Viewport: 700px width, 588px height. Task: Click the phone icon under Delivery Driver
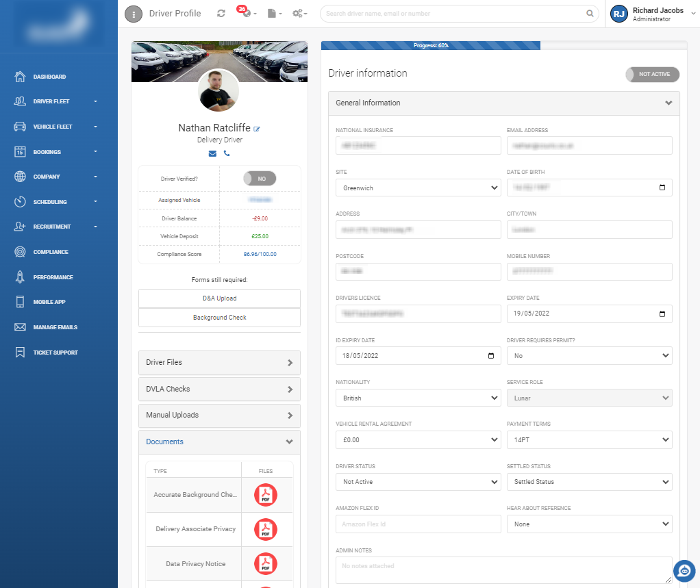click(227, 153)
